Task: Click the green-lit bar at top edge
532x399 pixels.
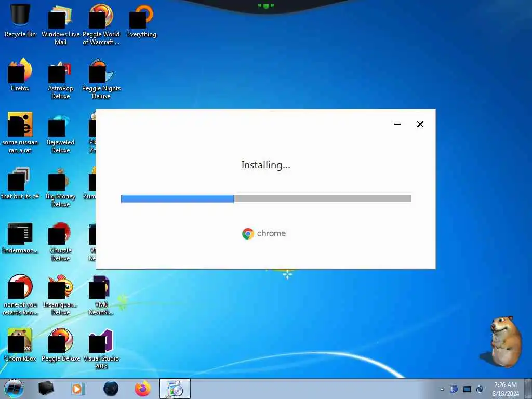Action: click(266, 6)
